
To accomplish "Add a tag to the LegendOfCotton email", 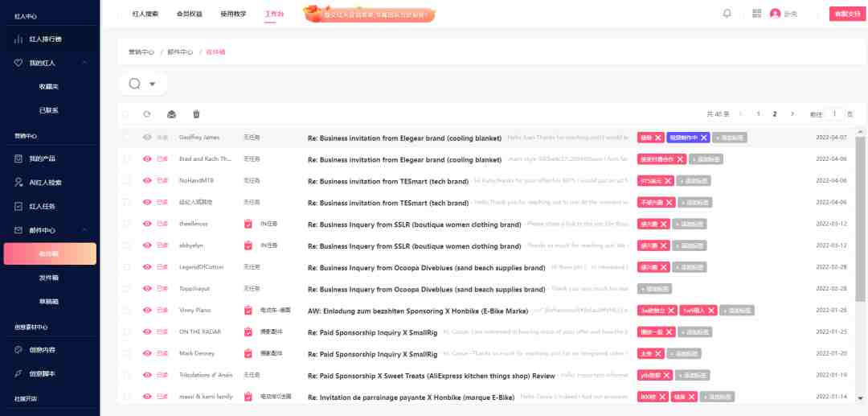I will coord(690,267).
